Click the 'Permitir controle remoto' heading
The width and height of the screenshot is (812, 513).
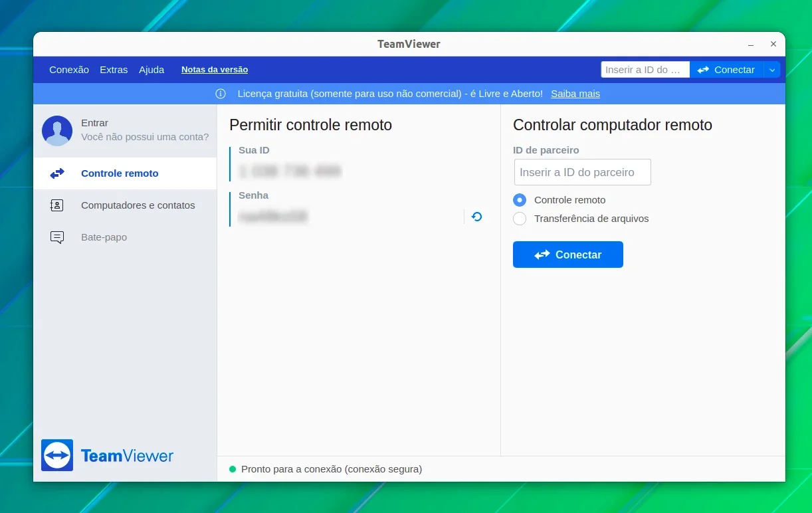(x=310, y=125)
